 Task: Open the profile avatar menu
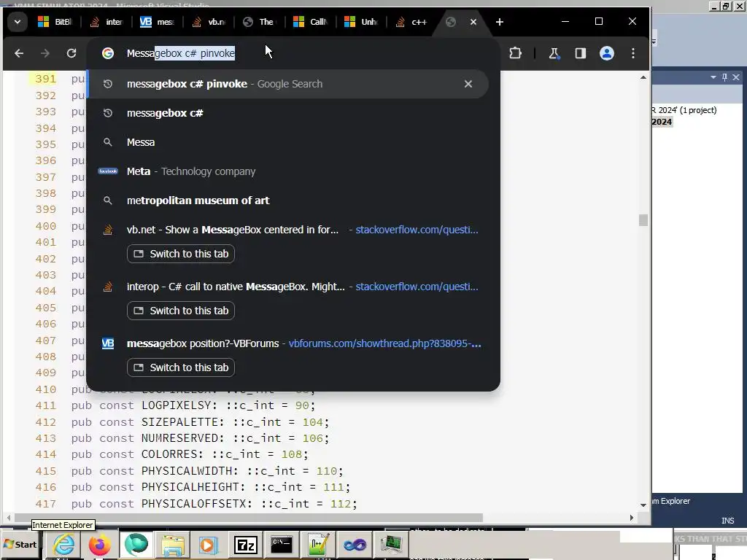(606, 53)
